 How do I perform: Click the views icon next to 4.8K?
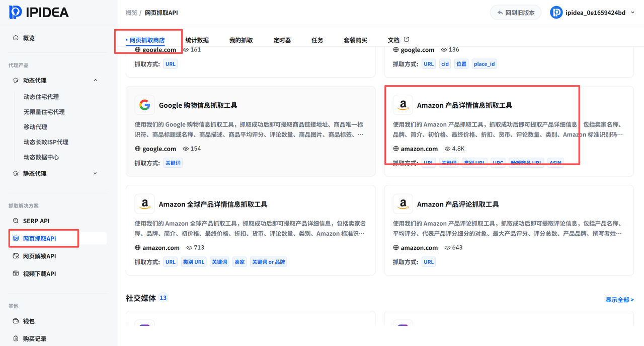pos(447,149)
